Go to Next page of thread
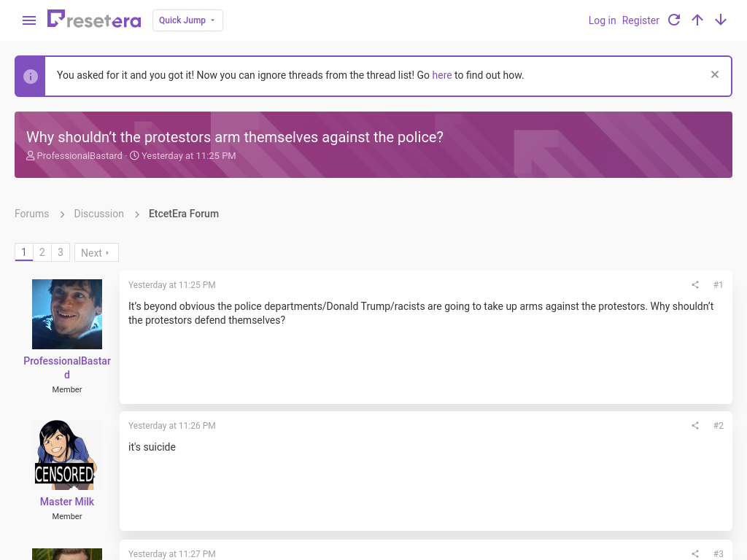The height and width of the screenshot is (560, 747). tap(96, 252)
